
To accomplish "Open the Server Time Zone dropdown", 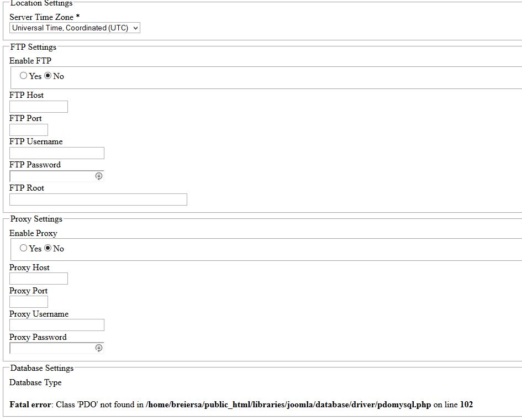I will click(x=75, y=28).
